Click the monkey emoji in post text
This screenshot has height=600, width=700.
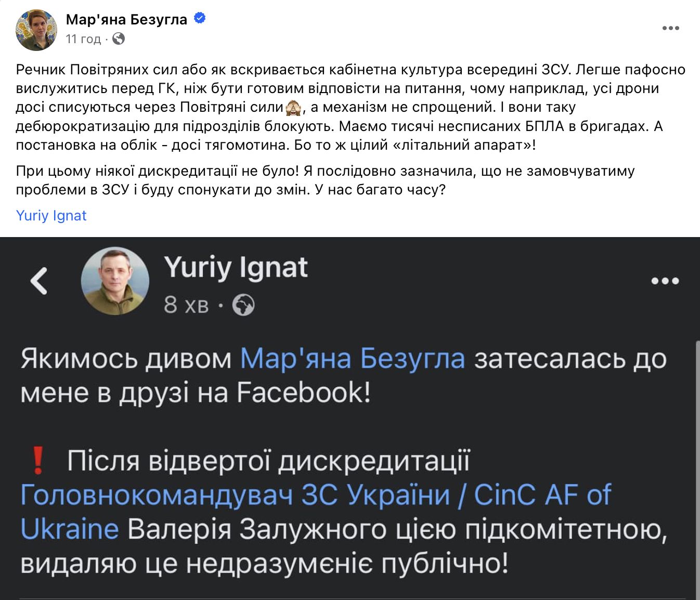294,108
